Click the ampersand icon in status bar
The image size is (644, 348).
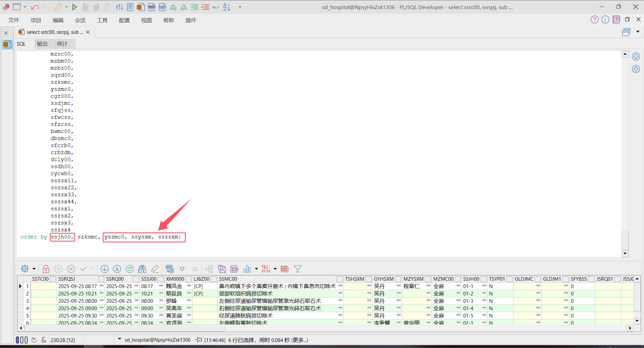(44, 340)
